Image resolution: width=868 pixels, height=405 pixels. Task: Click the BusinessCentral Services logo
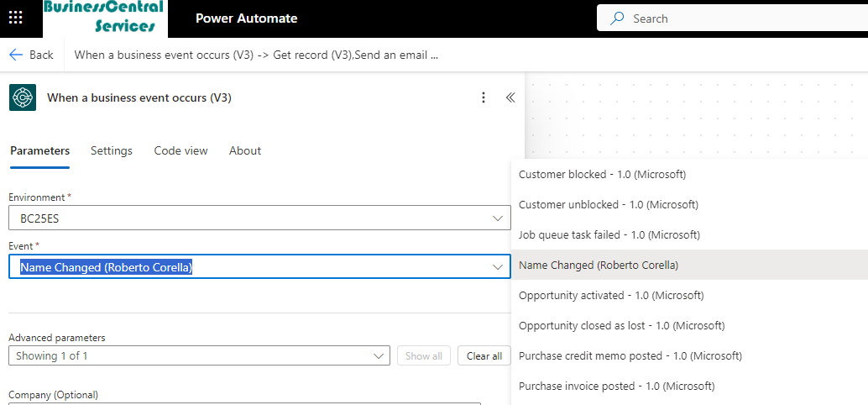[105, 18]
